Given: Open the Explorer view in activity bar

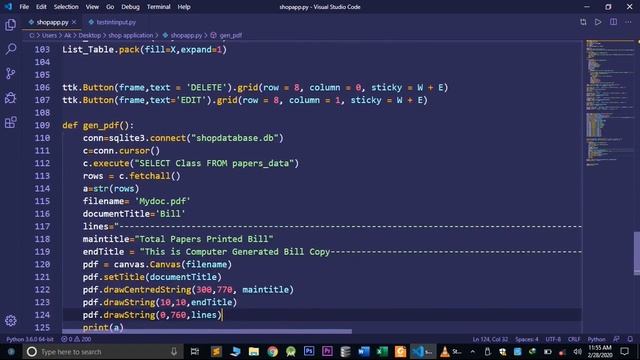Looking at the screenshot, I should click(11, 25).
